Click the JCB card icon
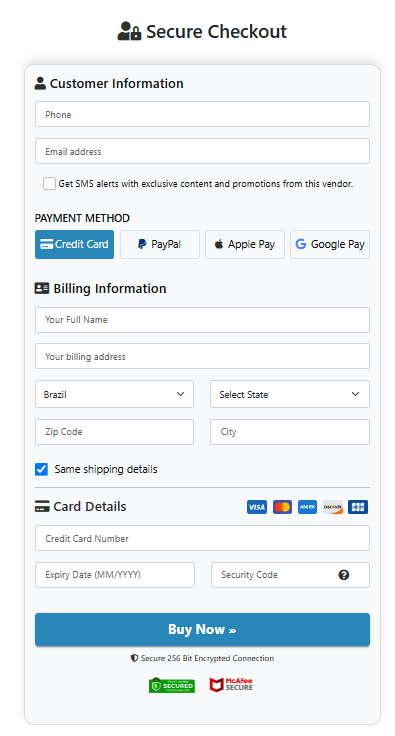 [x=358, y=507]
